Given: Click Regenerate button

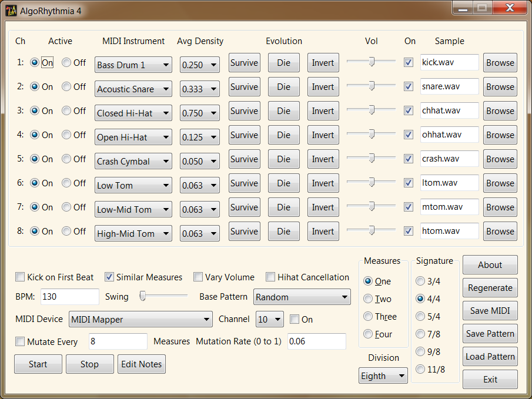Looking at the screenshot, I should 490,288.
